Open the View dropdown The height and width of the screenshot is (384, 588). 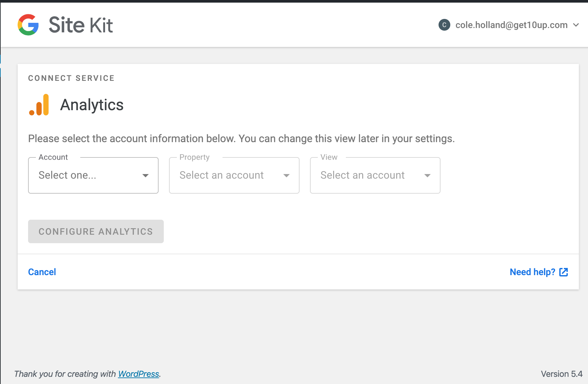coord(375,175)
